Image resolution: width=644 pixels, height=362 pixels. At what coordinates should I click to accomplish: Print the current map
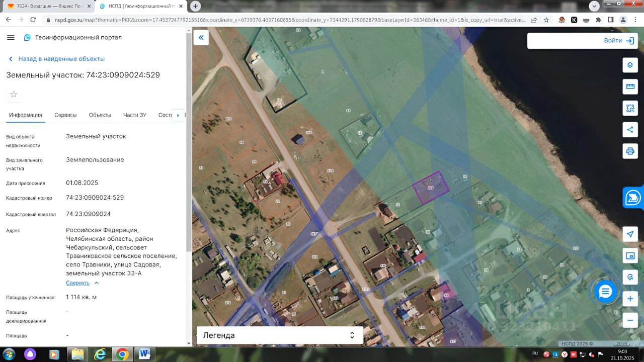tap(630, 151)
